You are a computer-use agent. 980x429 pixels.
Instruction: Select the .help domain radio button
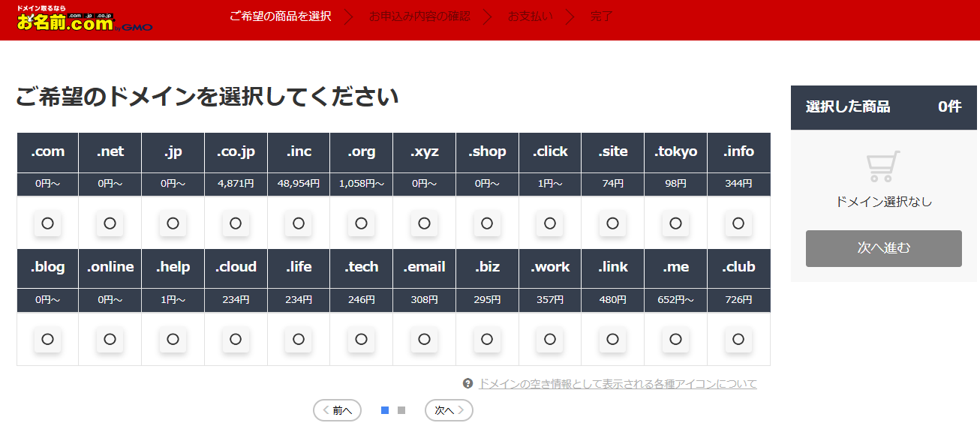pos(173,339)
